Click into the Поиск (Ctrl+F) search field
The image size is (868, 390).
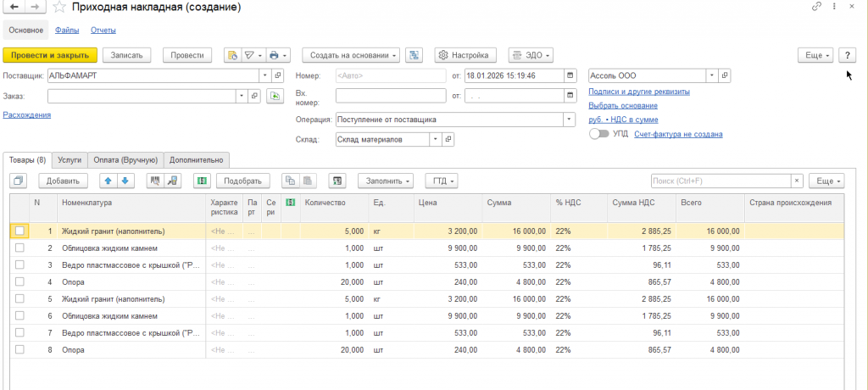pos(721,181)
